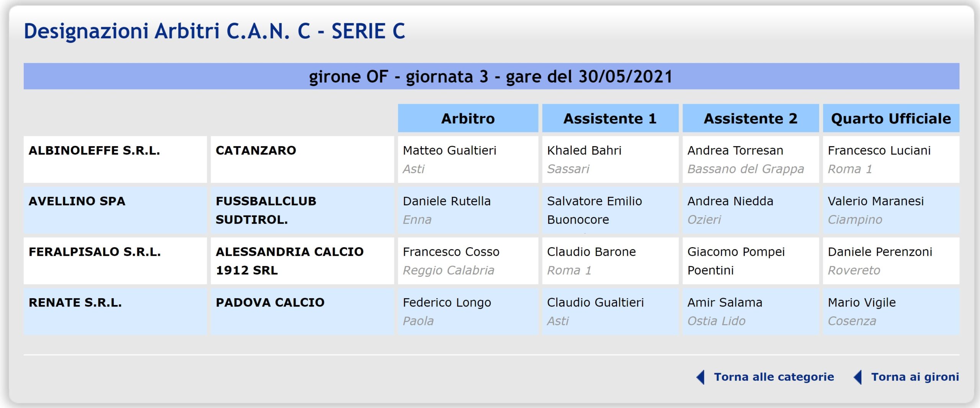980x408 pixels.
Task: Click the Assistente 2 column header
Action: coord(750,119)
